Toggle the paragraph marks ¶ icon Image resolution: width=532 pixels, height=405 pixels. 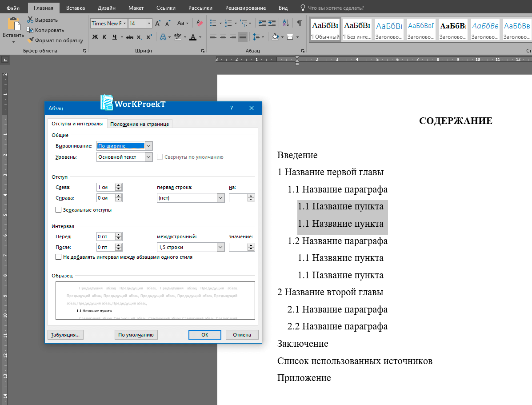click(300, 23)
